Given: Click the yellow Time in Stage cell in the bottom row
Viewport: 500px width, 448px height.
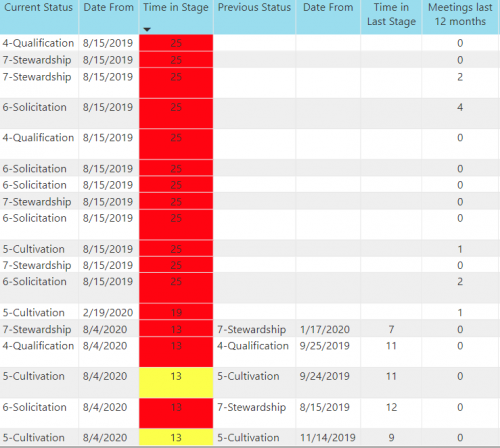Looking at the screenshot, I should tap(176, 437).
